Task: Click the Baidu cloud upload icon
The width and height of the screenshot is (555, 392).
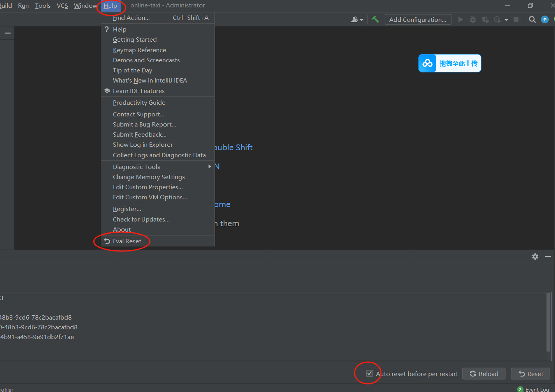Action: (427, 63)
